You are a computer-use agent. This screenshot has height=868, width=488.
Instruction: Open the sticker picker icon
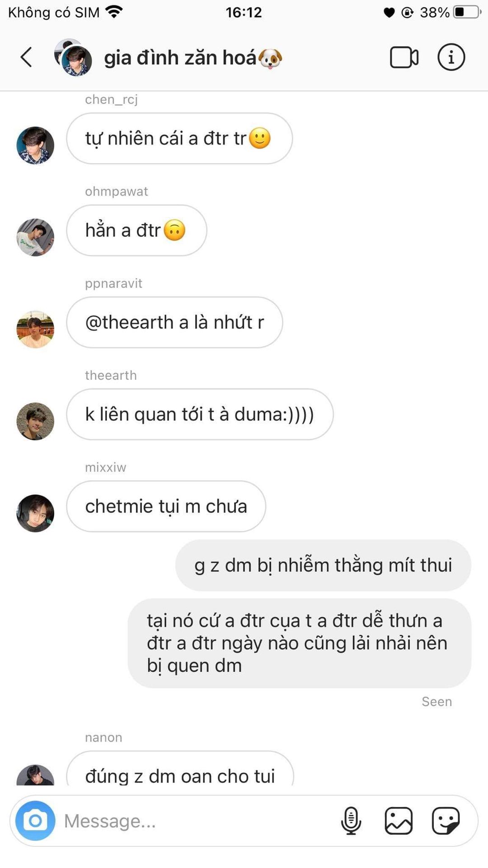tap(446, 821)
